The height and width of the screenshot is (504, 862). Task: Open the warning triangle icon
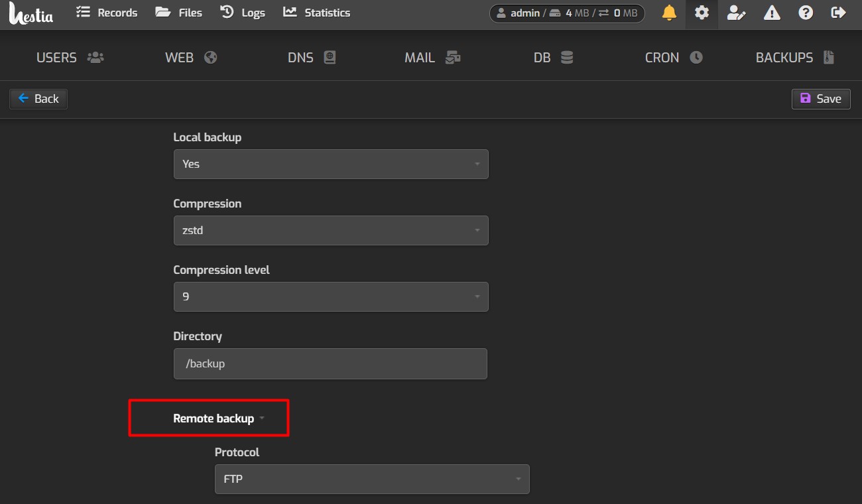pyautogui.click(x=772, y=13)
